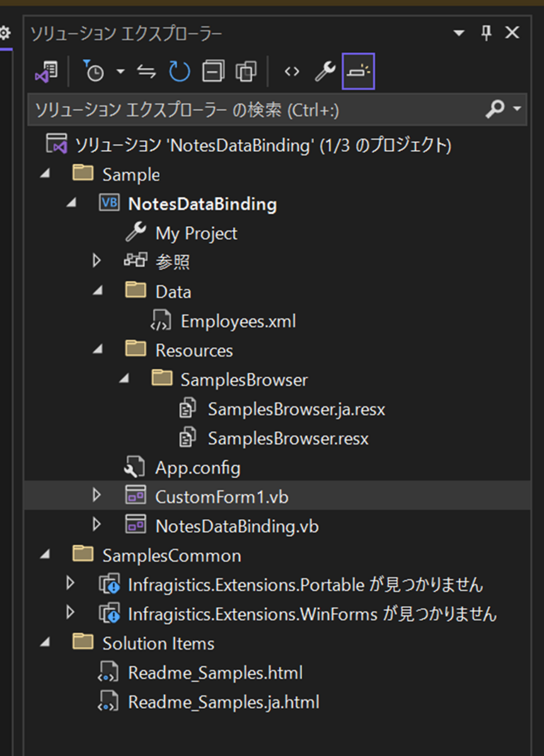Click the Employees.xml file icon
The height and width of the screenshot is (756, 544).
(161, 321)
